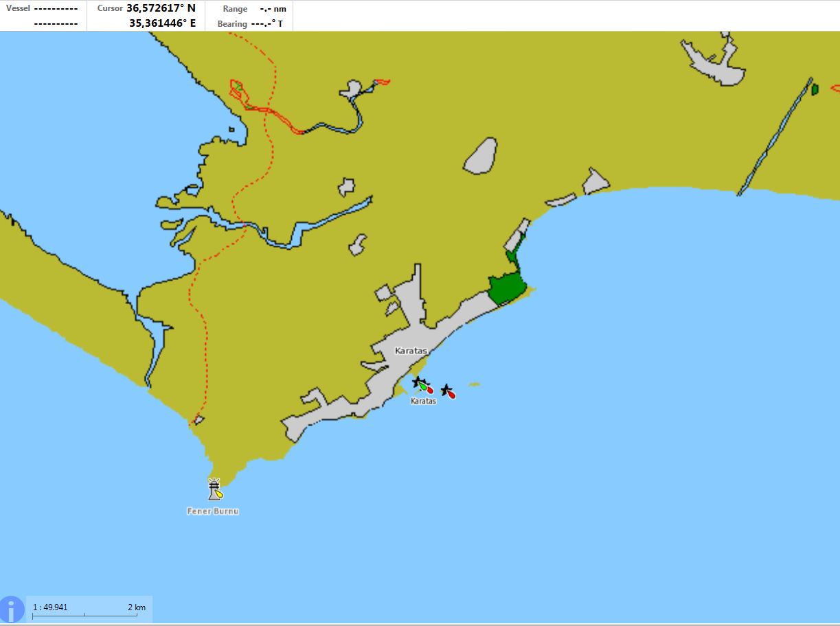840x626 pixels.
Task: Click the small dark green patch at top right
Action: pos(815,89)
